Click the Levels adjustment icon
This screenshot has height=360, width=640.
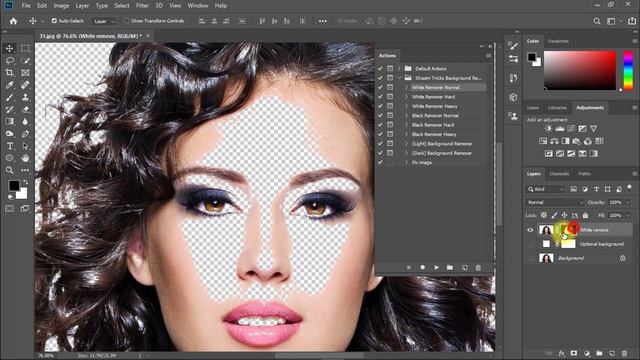[x=560, y=129]
